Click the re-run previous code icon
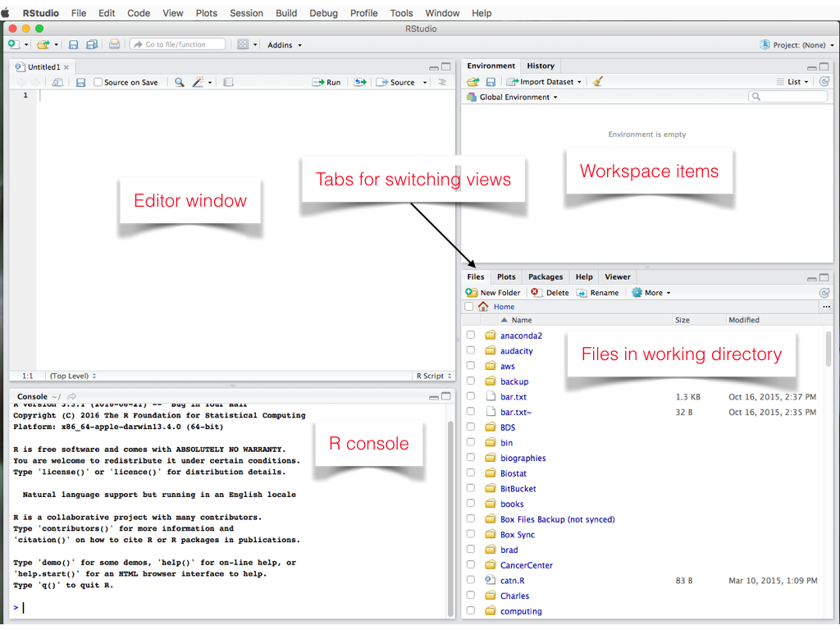The image size is (840, 630). click(359, 82)
